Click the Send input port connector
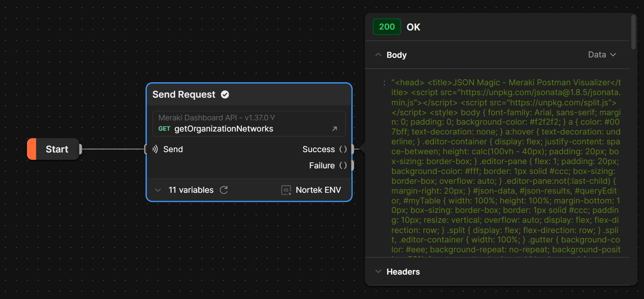644x299 pixels. click(x=146, y=149)
